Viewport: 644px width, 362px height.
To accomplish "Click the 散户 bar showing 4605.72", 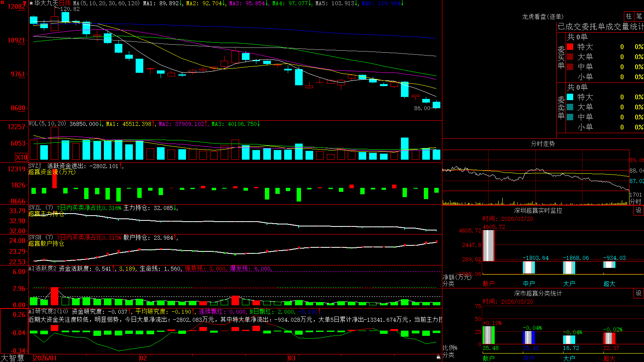I will tap(489, 245).
